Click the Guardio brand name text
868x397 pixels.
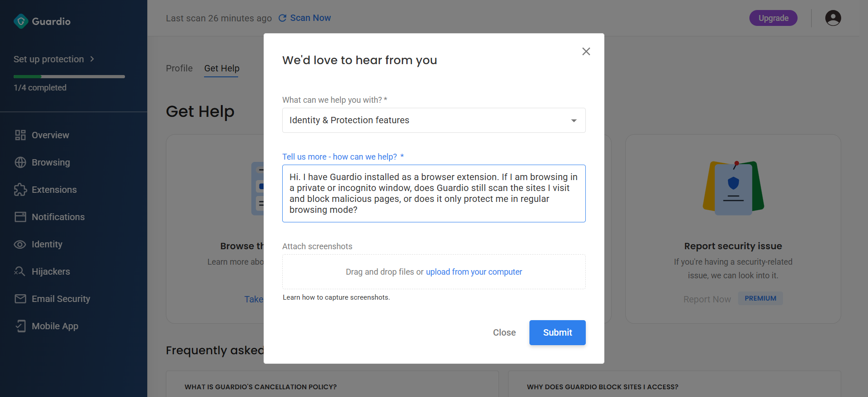(x=51, y=21)
